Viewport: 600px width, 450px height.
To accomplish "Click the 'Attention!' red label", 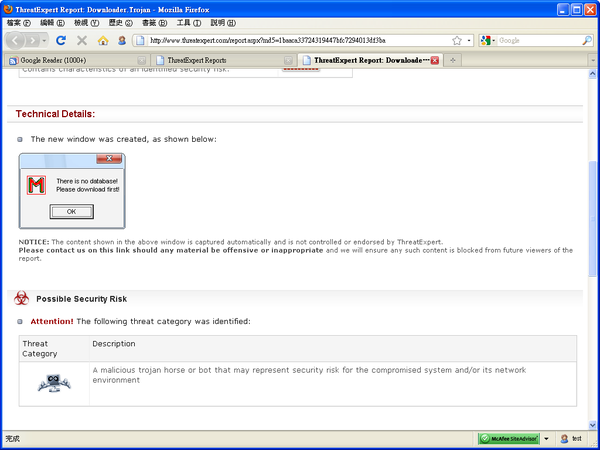I will [x=52, y=321].
